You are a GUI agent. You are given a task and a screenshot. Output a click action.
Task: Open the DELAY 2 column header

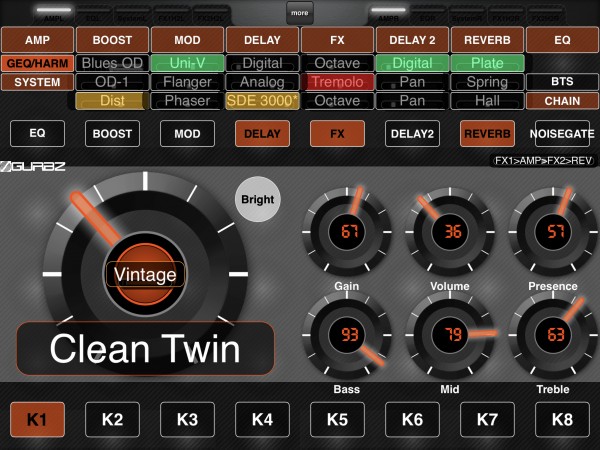[412, 40]
